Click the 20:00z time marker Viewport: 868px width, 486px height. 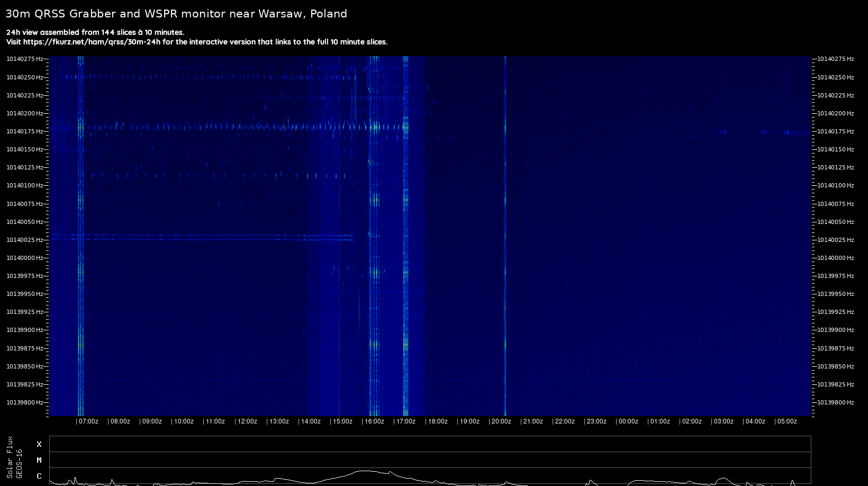501,421
